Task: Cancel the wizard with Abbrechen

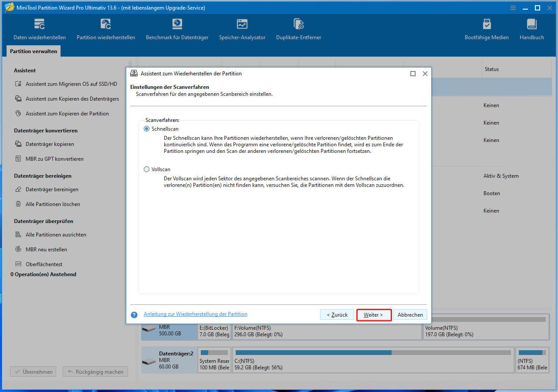Action: (x=410, y=314)
